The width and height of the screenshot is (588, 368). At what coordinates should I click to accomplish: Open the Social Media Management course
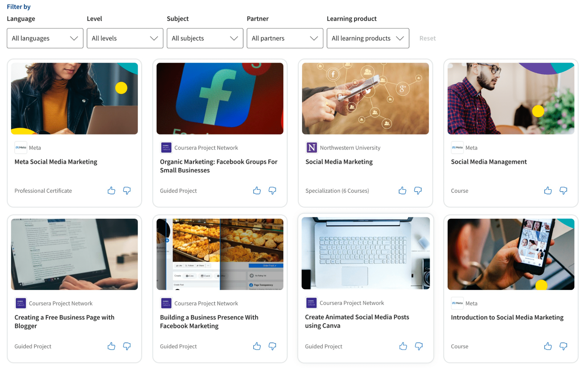point(488,162)
